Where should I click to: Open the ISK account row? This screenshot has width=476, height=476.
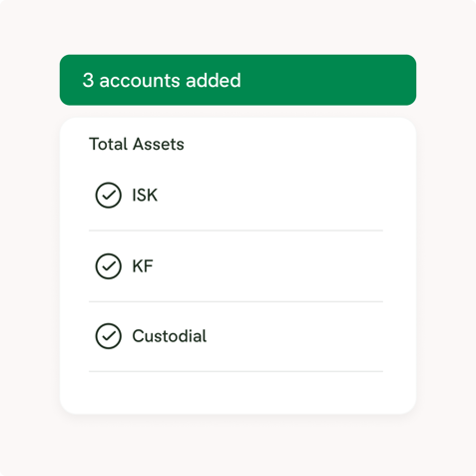236,195
